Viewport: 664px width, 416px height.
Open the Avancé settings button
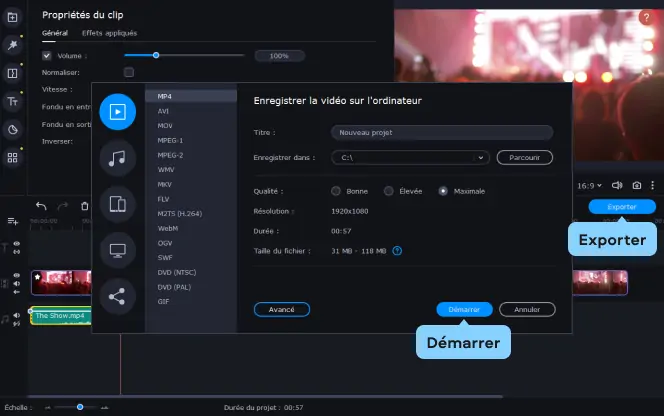tap(282, 309)
